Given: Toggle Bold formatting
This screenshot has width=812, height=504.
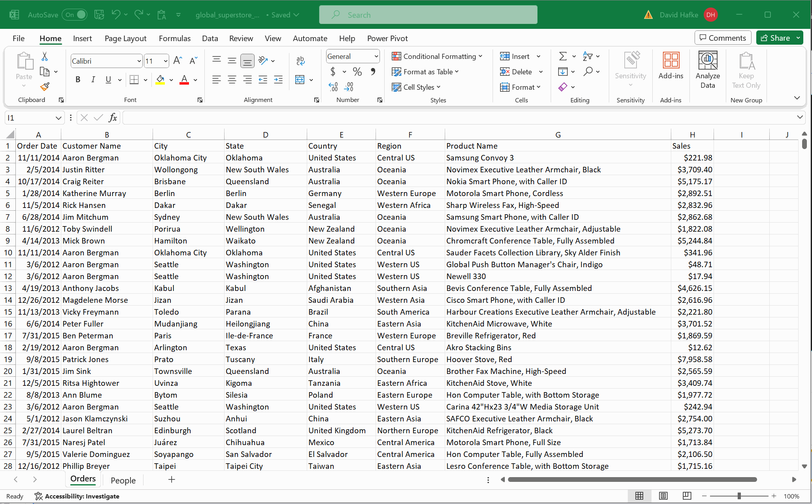Looking at the screenshot, I should click(78, 79).
